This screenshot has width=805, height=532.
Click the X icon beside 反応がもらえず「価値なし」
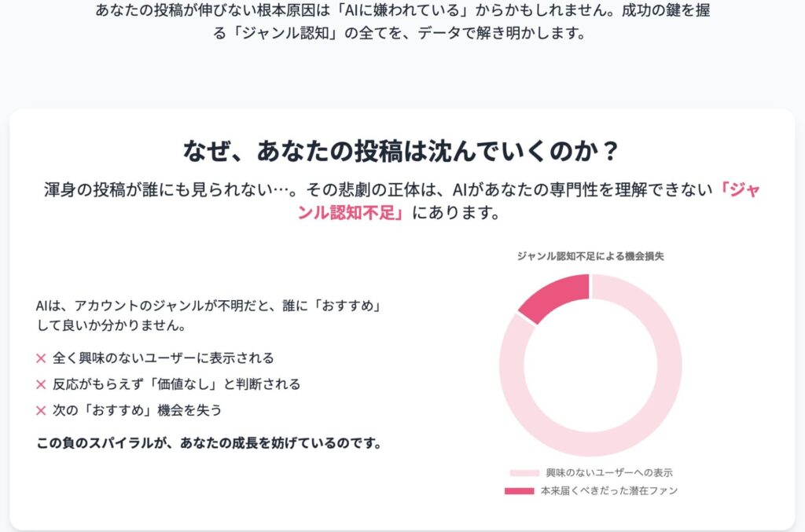[x=41, y=384]
